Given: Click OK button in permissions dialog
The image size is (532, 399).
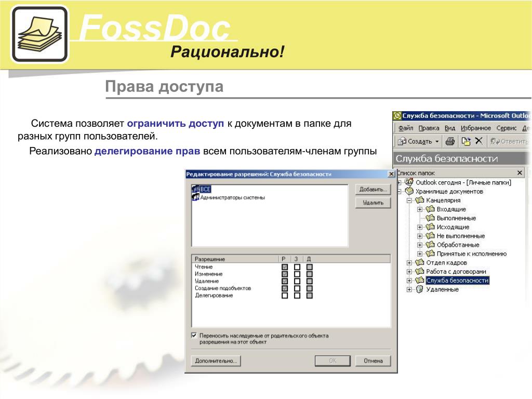Looking at the screenshot, I should pos(332,361).
